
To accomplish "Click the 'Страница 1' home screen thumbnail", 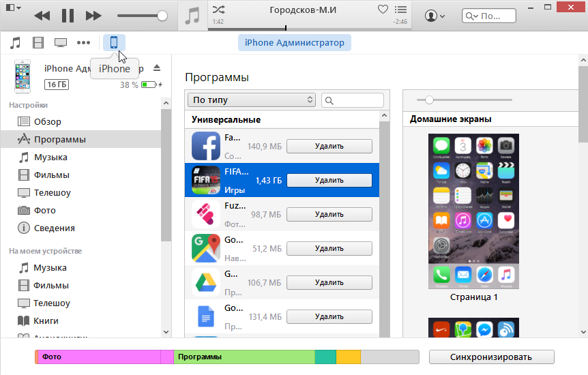I will click(473, 211).
